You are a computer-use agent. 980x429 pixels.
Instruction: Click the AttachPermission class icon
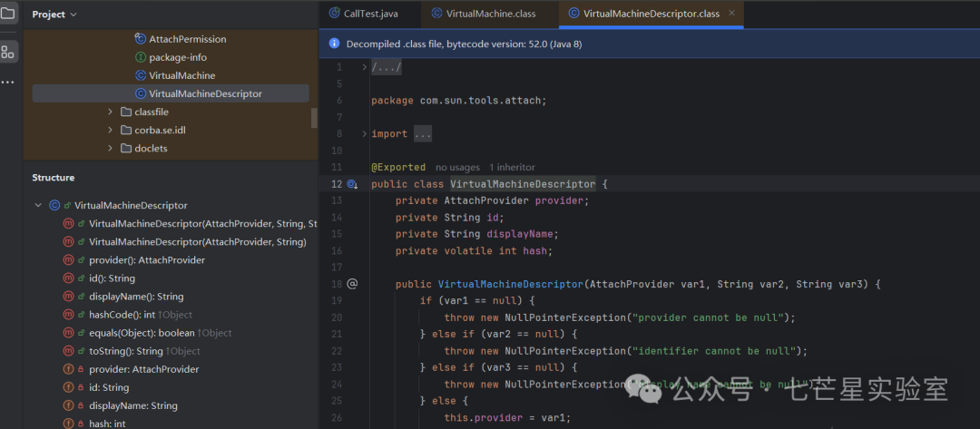click(x=141, y=39)
